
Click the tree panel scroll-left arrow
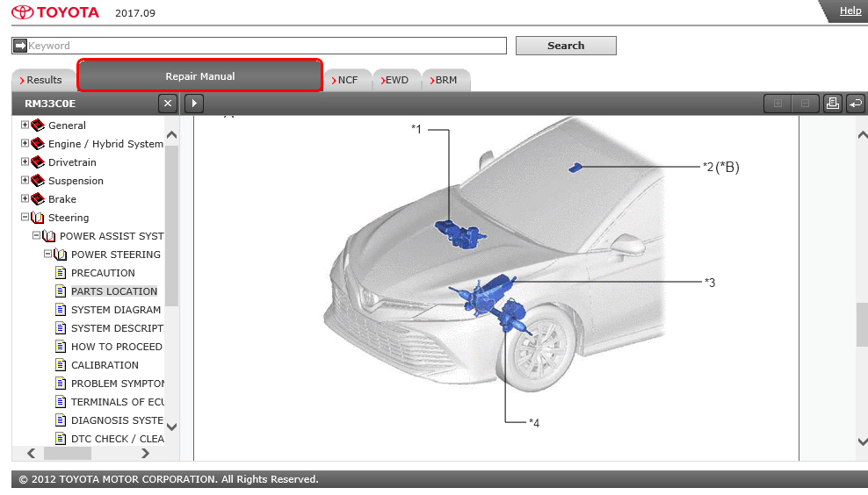[x=32, y=453]
